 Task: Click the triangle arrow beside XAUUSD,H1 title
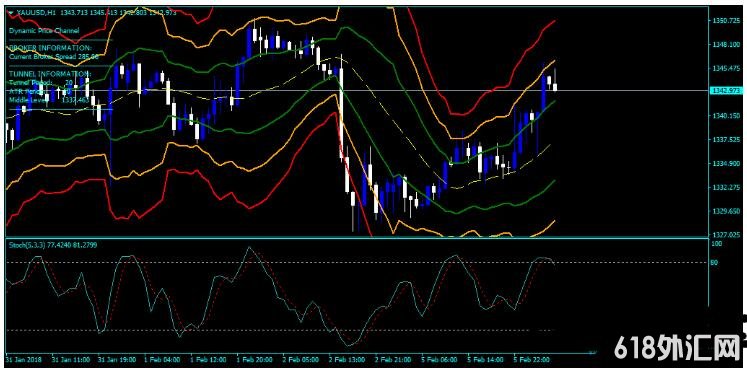point(11,13)
